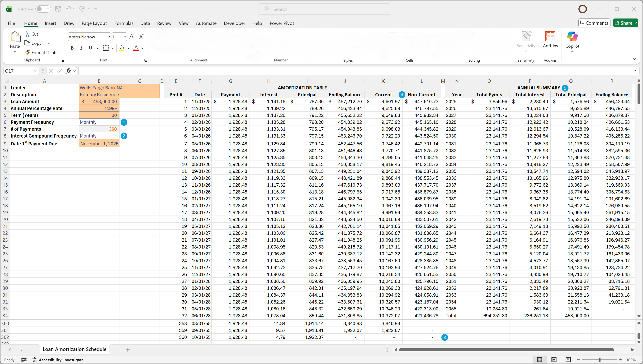This screenshot has width=643, height=364.
Task: Click the Add-ins icon
Action: [550, 37]
